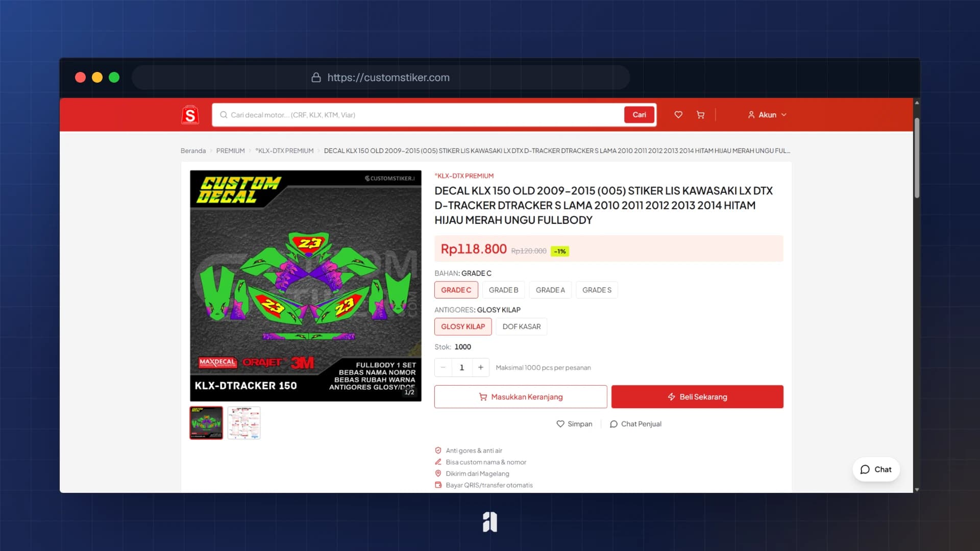Click the strikethrough Rp120.000 price
This screenshot has width=980, height=551.
click(x=529, y=251)
